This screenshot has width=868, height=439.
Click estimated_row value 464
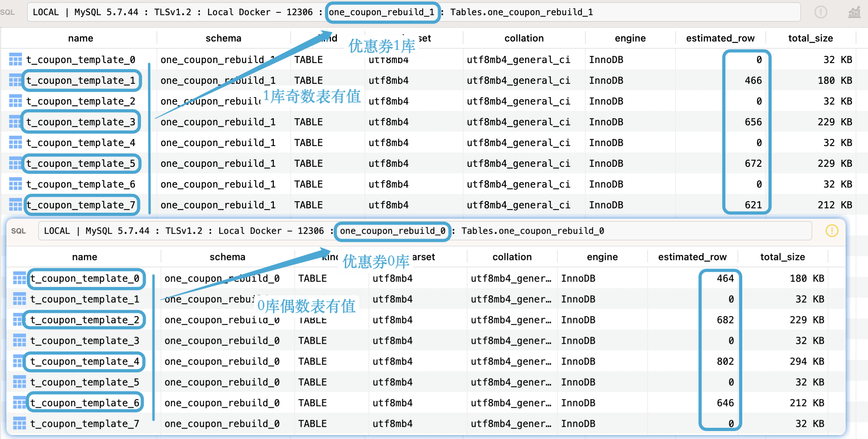[x=725, y=279]
